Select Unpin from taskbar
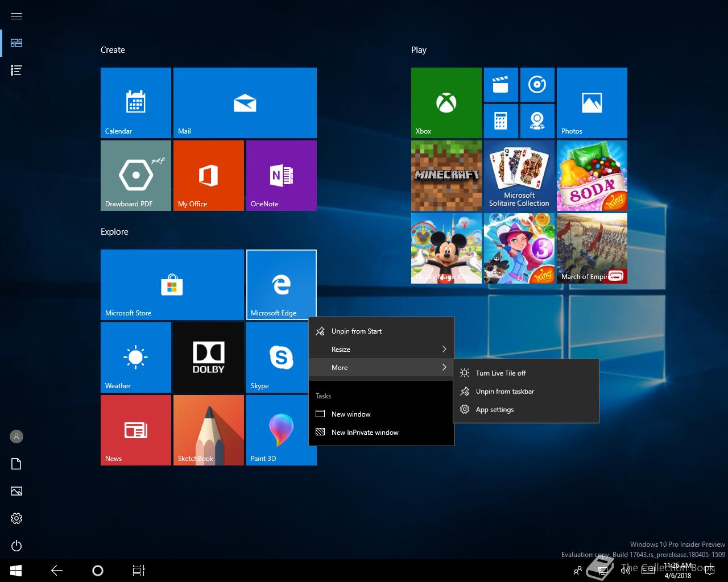 (x=526, y=392)
